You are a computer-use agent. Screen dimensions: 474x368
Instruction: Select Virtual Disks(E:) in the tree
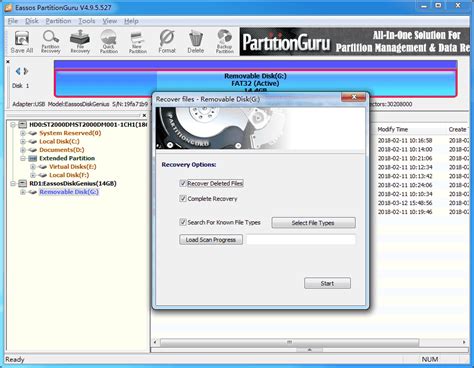pyautogui.click(x=73, y=167)
